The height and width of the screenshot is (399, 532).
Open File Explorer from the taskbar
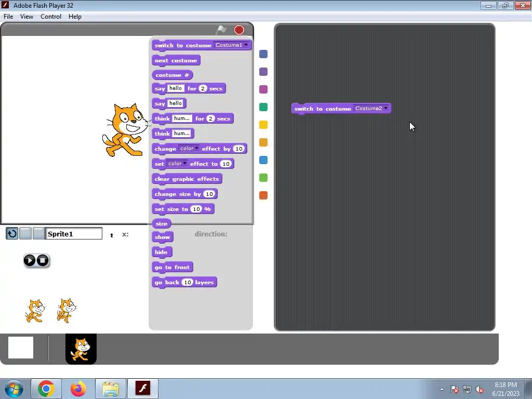coord(111,389)
